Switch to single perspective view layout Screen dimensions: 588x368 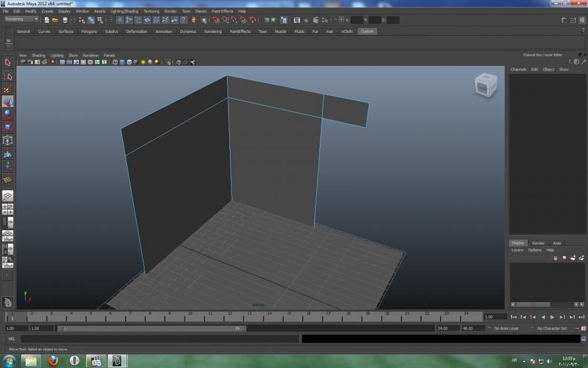8,196
